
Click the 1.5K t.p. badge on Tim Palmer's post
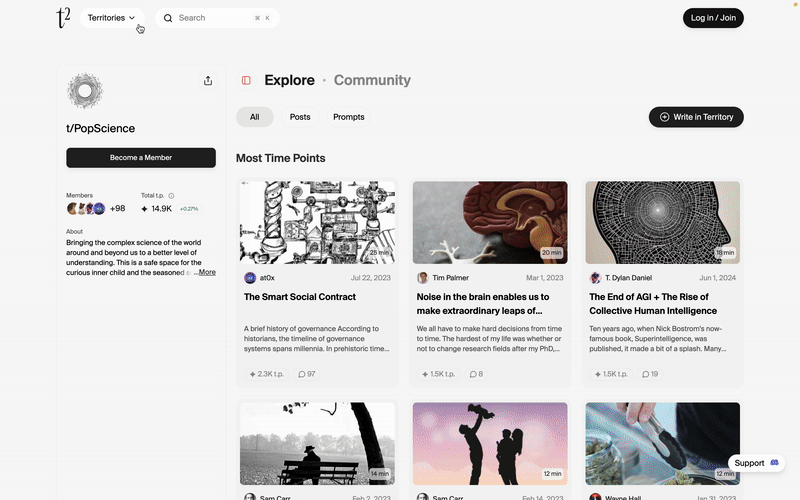[439, 374]
